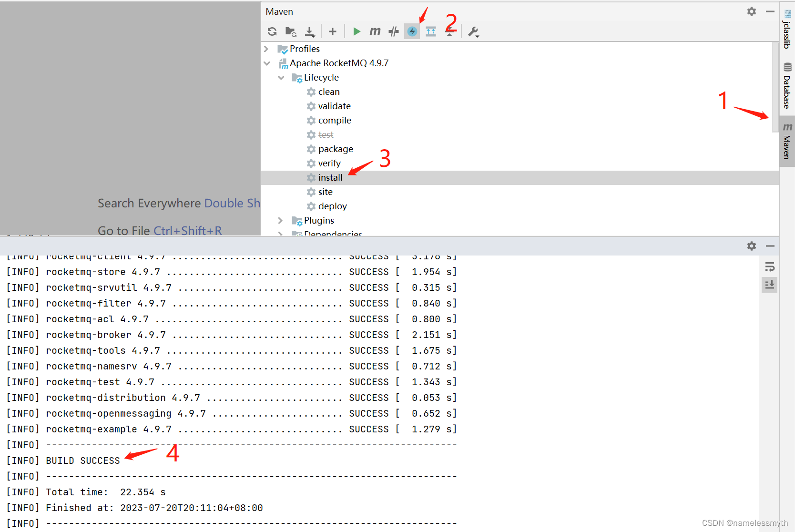Reload all Maven projects
795x532 pixels.
272,31
